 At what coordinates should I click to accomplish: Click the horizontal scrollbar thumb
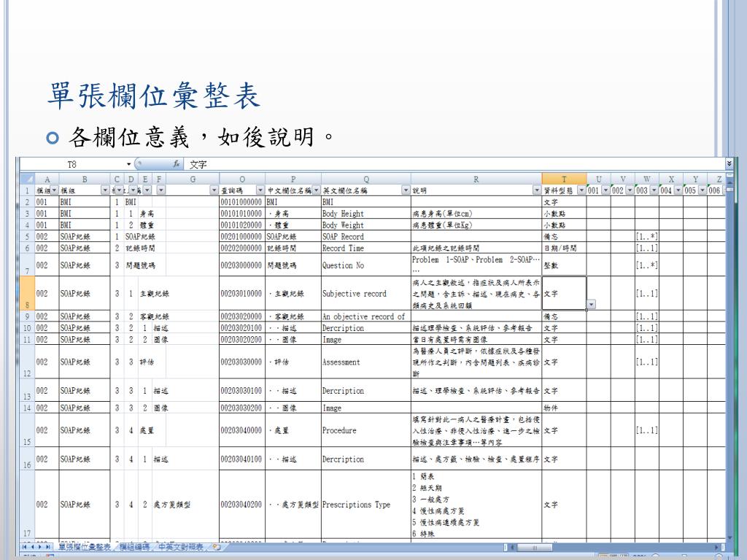pos(535,548)
